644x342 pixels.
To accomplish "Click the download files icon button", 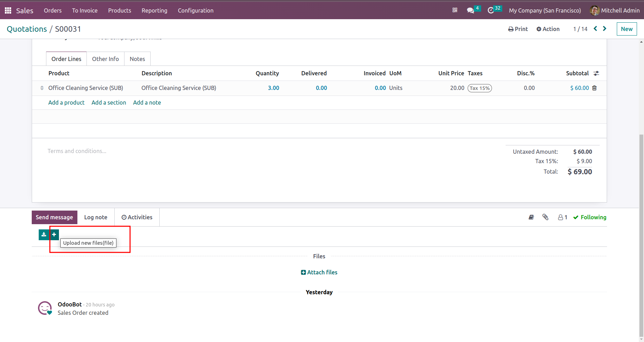I will (x=44, y=235).
